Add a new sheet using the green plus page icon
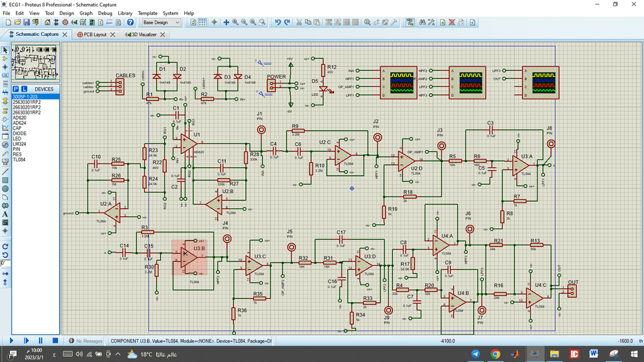The height and width of the screenshot is (362, 644). coord(443,23)
